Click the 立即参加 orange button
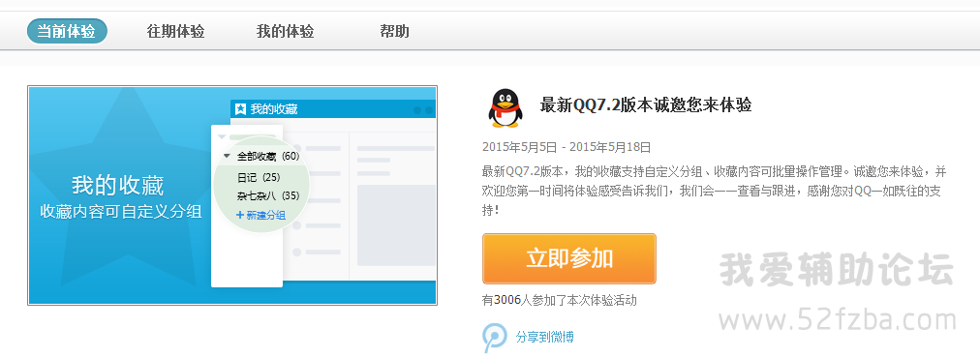The height and width of the screenshot is (357, 980). (568, 258)
